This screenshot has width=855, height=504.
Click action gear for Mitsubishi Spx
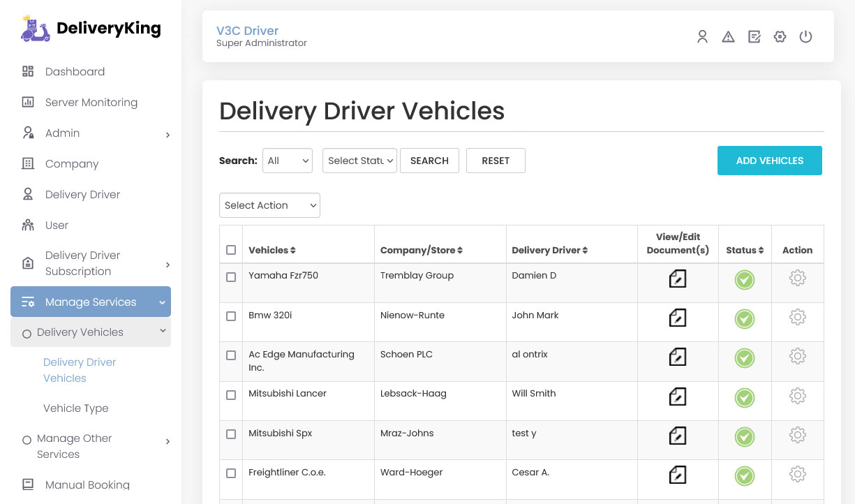pos(798,435)
